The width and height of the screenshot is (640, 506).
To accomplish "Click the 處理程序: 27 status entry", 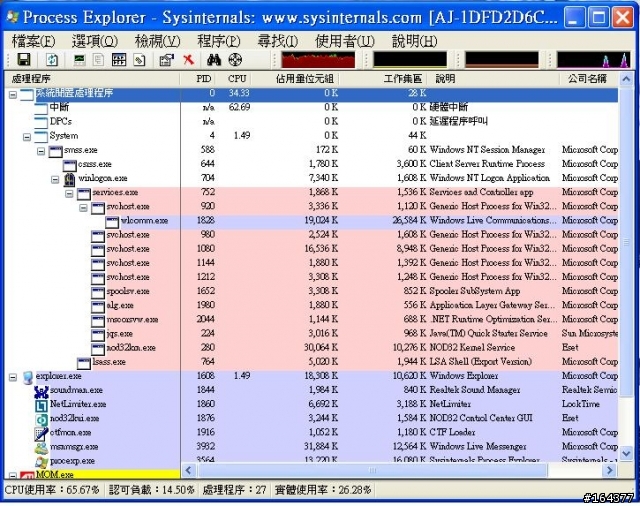I will 235,490.
